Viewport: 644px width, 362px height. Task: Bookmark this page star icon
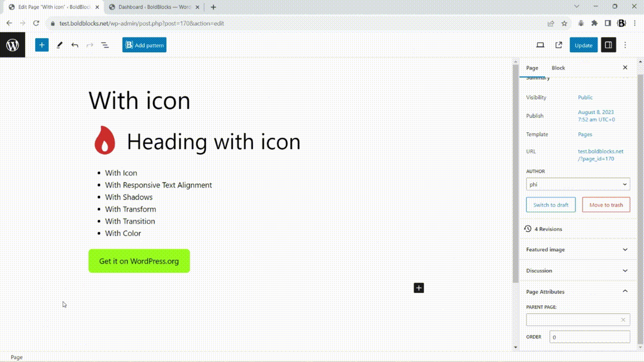pyautogui.click(x=564, y=23)
